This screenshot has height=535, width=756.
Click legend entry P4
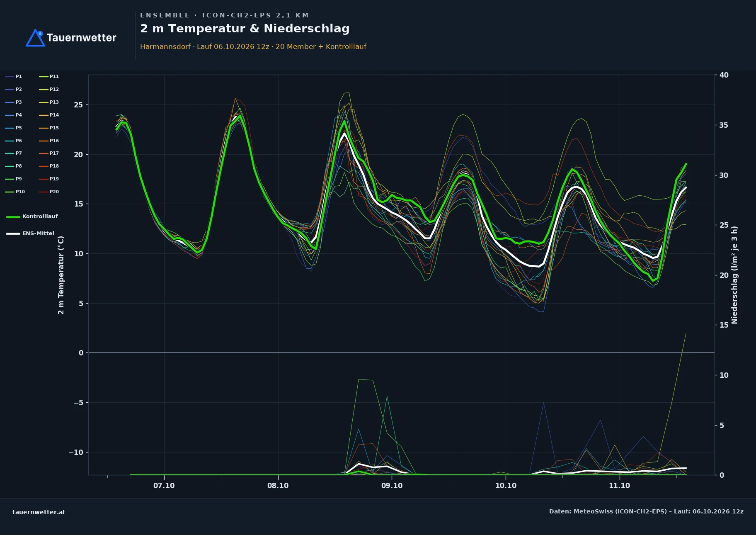pos(14,115)
